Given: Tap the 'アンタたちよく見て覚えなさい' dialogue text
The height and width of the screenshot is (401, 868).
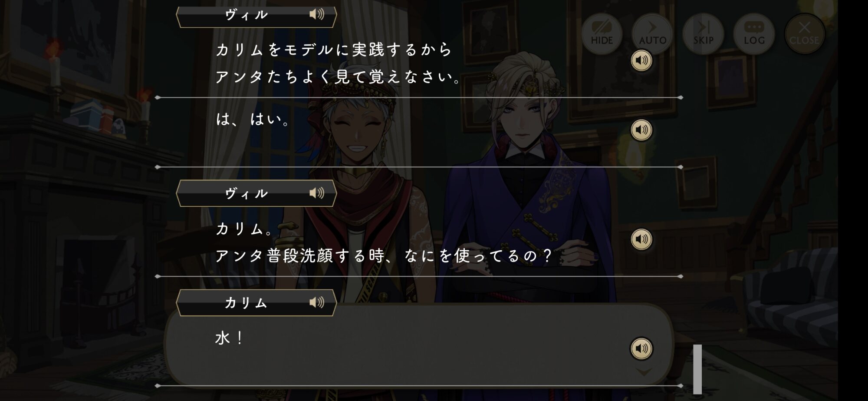Looking at the screenshot, I should (x=338, y=77).
